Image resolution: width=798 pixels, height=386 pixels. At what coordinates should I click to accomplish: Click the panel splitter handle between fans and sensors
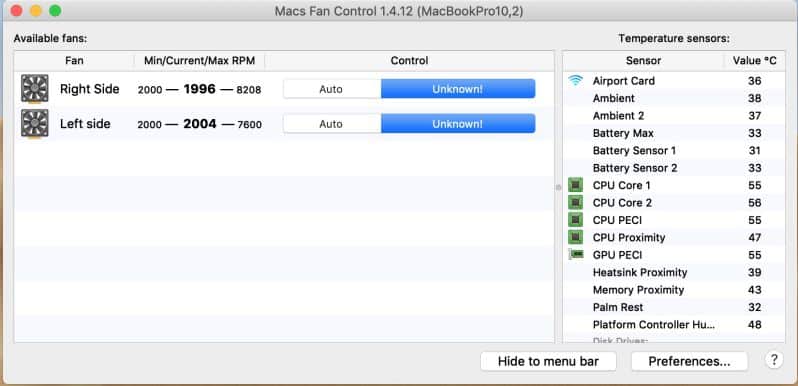pyautogui.click(x=558, y=187)
